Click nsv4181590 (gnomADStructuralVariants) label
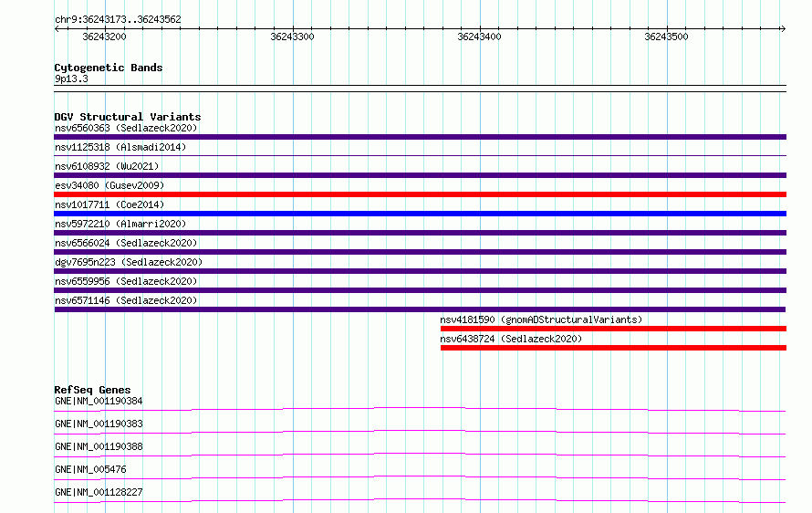Image resolution: width=812 pixels, height=513 pixels. 541,319
